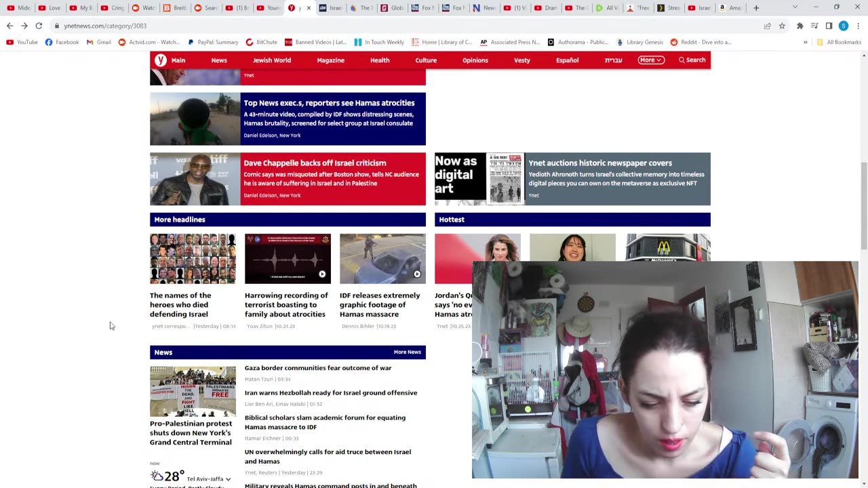Open Reddit bookmark
Screen dimensions: 868x488
click(x=701, y=42)
